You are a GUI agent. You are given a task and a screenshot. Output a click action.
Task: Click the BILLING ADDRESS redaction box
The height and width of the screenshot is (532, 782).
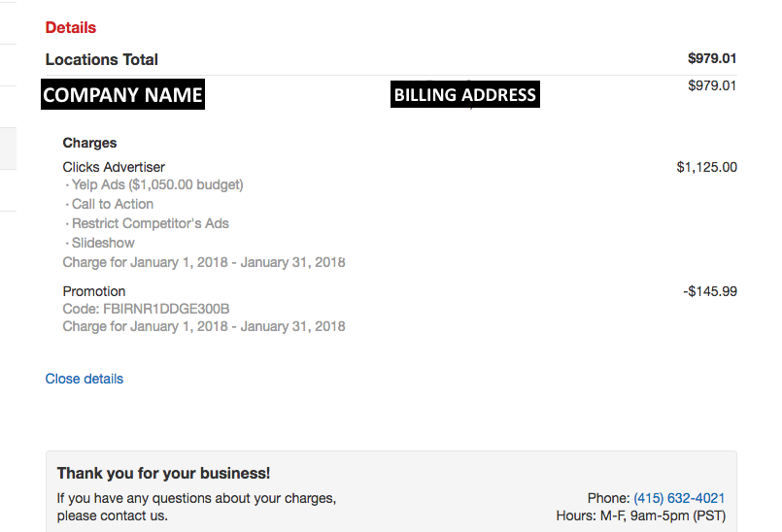[x=464, y=94]
